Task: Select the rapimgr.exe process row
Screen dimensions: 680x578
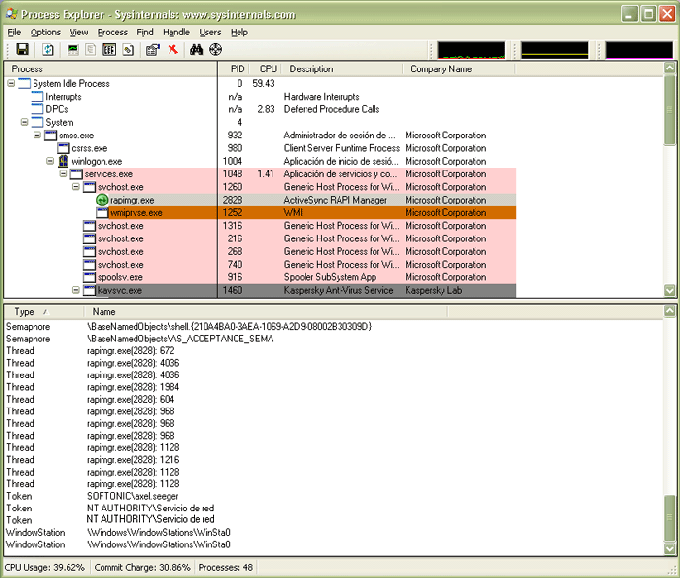Action: pyautogui.click(x=260, y=200)
